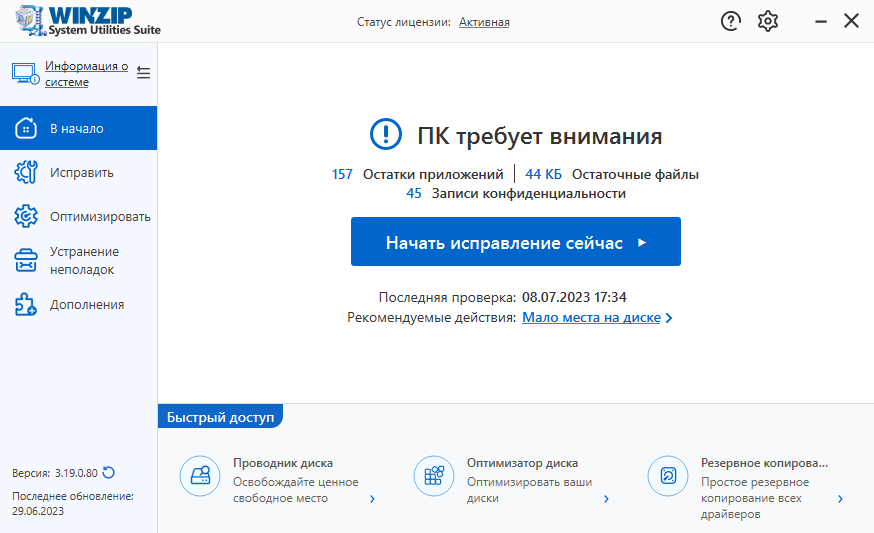Go to the Оптимизировать sidebar section
This screenshot has width=874, height=533.
[x=78, y=216]
